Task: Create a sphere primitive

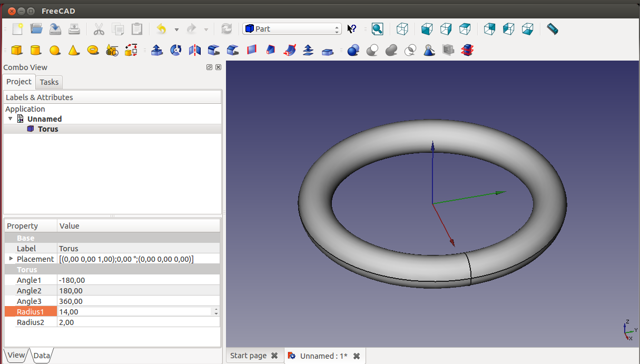Action: 55,50
